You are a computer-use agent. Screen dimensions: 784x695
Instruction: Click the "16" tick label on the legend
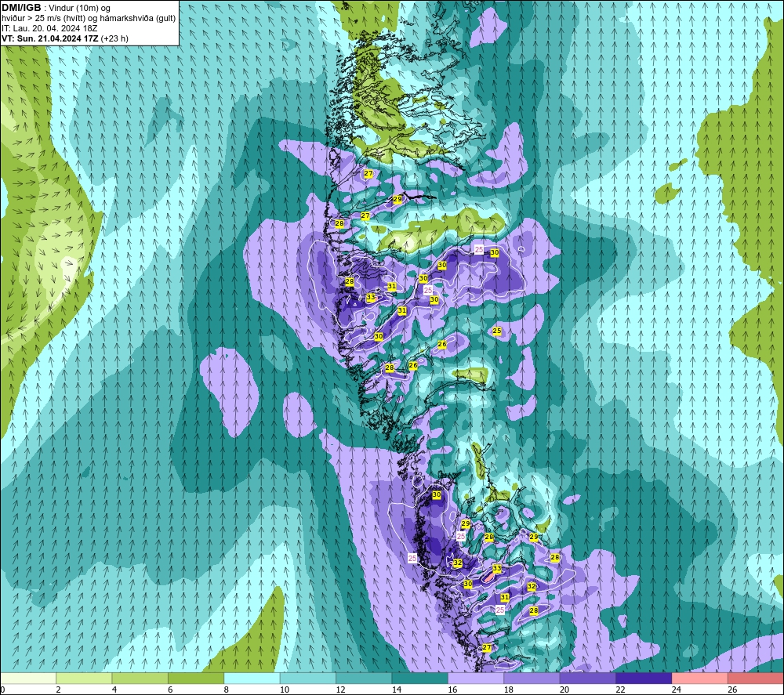(x=452, y=690)
